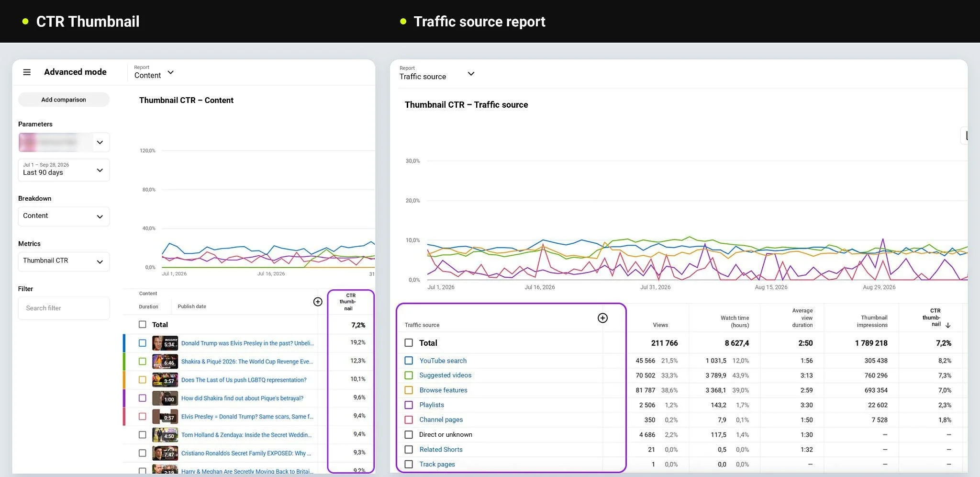Click thumbnail of Elvis Presley = Donald Trump video

[165, 417]
